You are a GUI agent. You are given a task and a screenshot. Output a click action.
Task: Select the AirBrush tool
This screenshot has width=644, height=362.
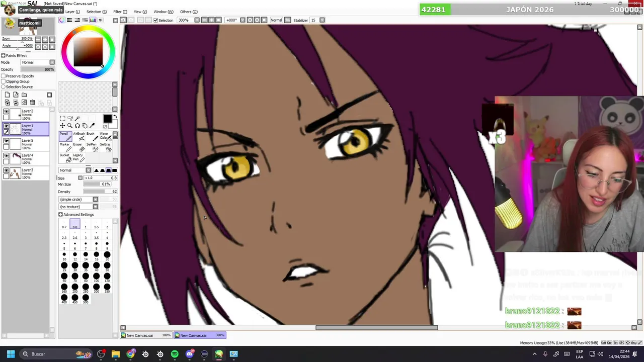pos(78,136)
